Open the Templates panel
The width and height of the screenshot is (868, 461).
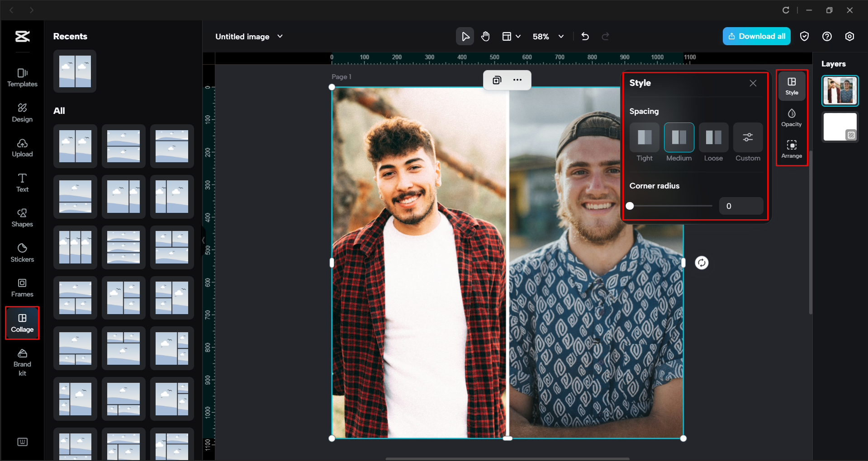point(22,77)
